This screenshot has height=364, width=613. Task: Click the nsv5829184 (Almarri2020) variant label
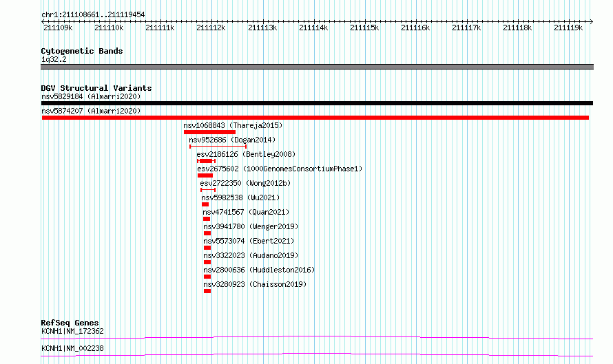coord(91,96)
